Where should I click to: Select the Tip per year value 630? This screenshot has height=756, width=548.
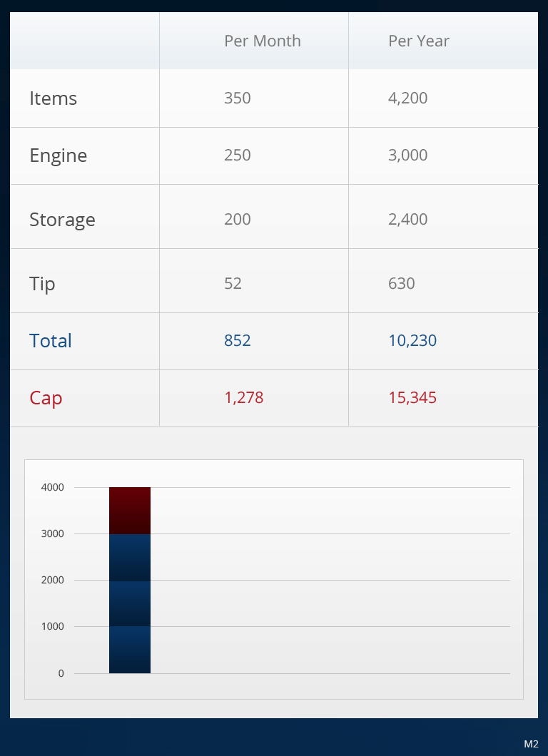[401, 284]
